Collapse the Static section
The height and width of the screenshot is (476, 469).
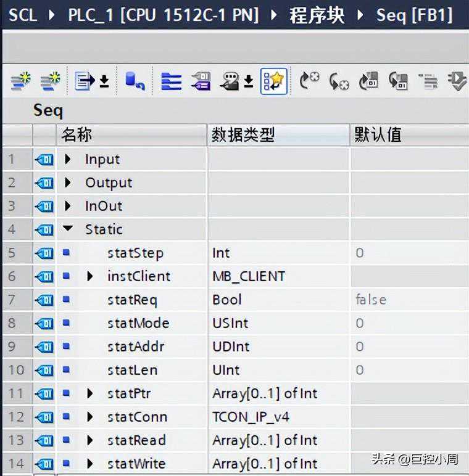(x=68, y=229)
